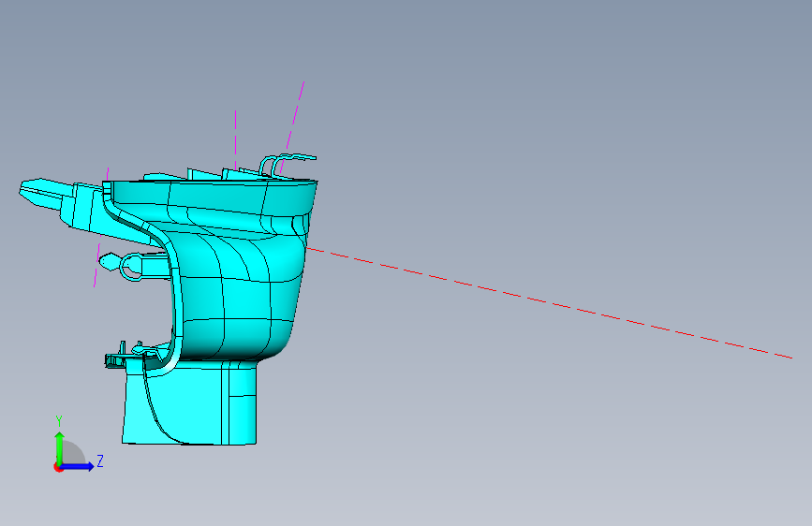Click the green Y axis arrow on triad

click(60, 447)
